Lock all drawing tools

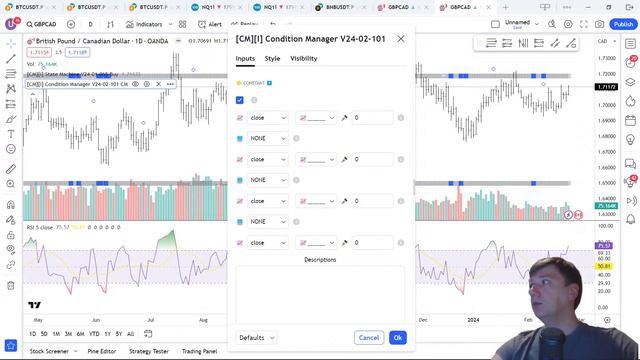[11, 235]
